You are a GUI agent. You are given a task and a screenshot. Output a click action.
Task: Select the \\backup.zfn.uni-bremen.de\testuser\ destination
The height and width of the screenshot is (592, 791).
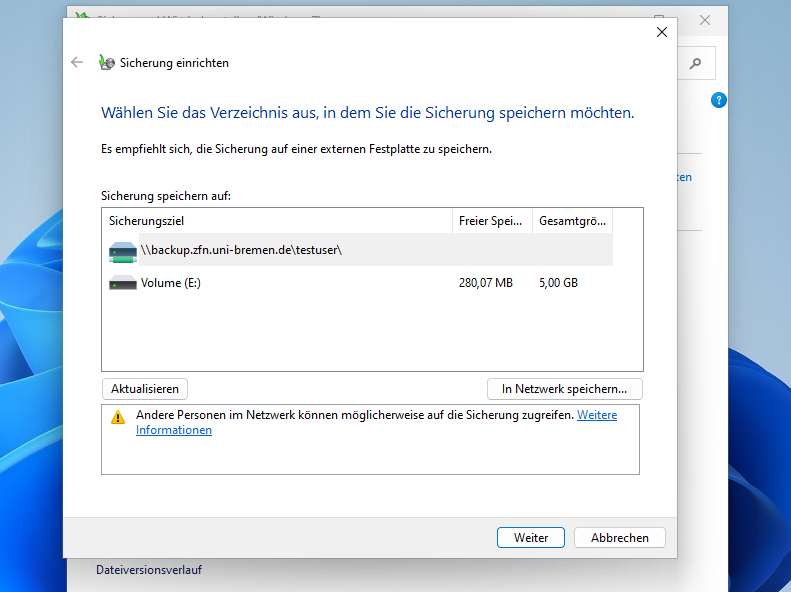click(241, 250)
